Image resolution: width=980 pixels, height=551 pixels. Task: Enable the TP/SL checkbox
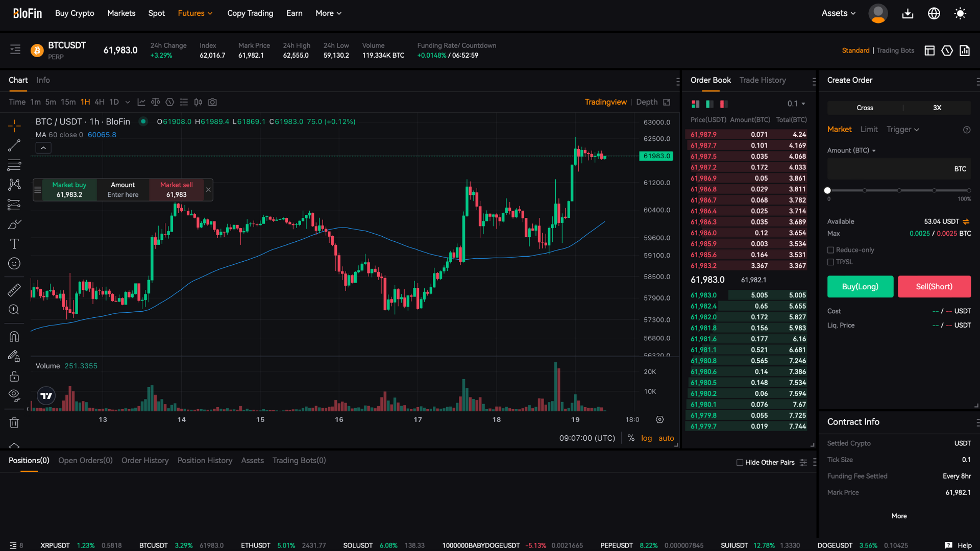831,262
